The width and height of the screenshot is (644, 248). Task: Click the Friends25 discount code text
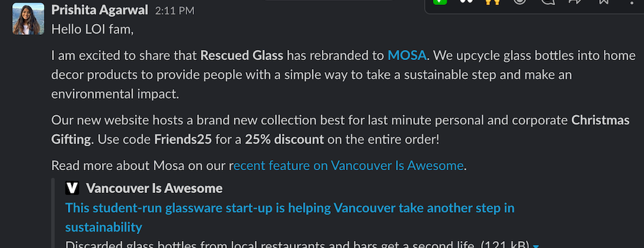click(x=183, y=140)
